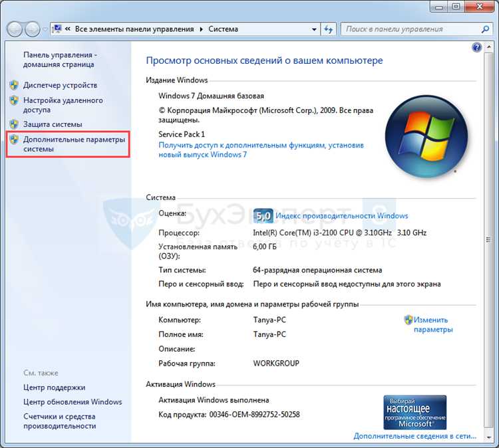Select 'Все элементы панели управления' breadcrumb
Image resolution: width=499 pixels, height=448 pixels.
[x=134, y=29]
